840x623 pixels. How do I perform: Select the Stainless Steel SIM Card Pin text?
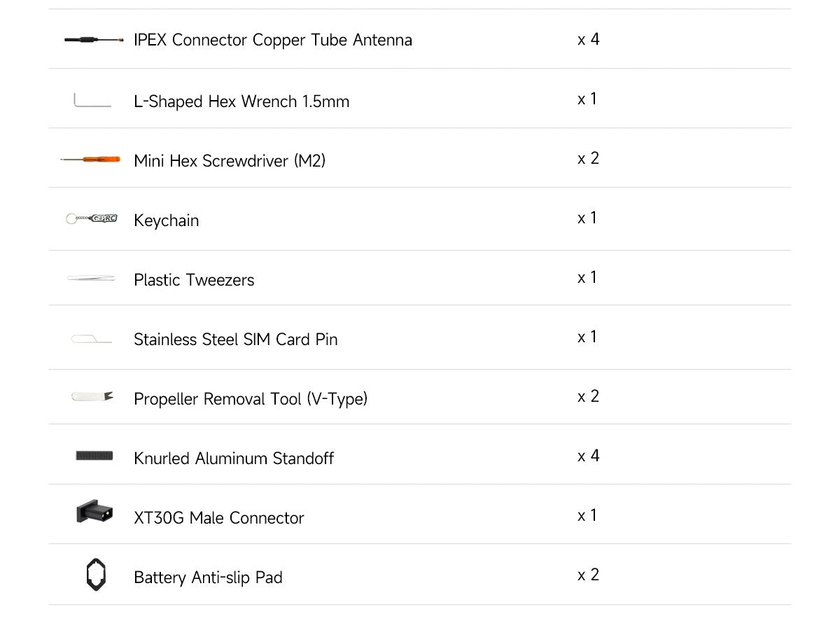[235, 339]
